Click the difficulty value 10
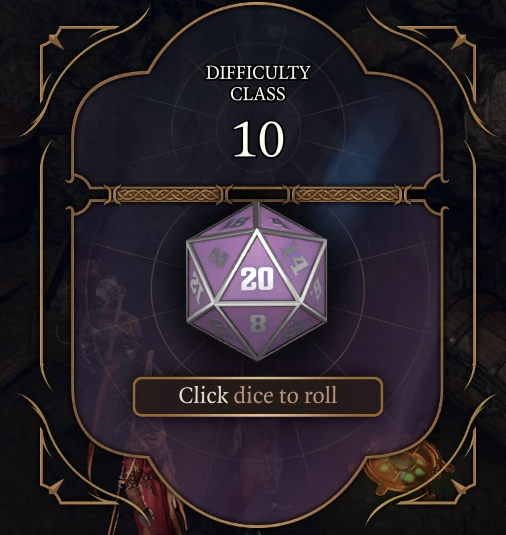This screenshot has height=535, width=506. coord(258,140)
